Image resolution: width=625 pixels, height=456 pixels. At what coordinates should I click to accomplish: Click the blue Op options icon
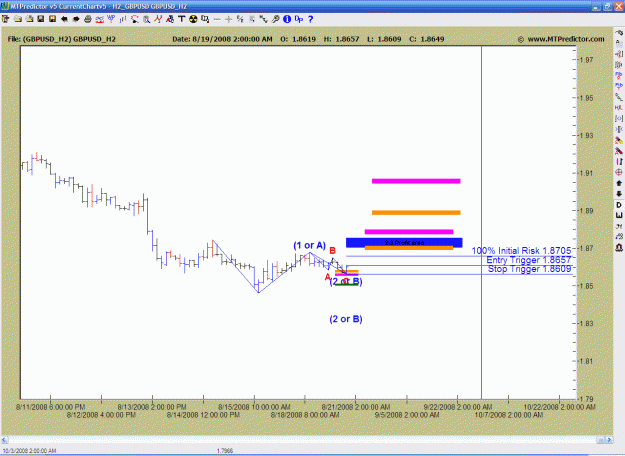point(299,19)
